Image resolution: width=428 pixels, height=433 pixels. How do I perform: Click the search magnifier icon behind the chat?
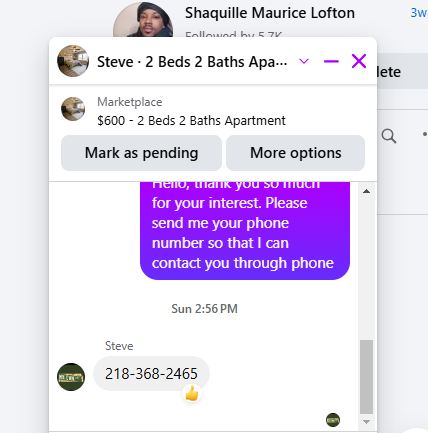point(389,136)
